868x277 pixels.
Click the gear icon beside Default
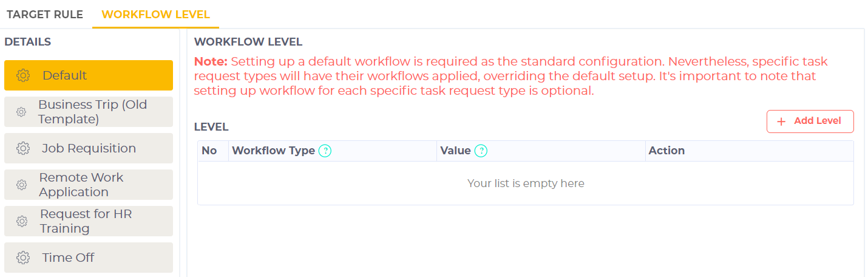tap(23, 75)
